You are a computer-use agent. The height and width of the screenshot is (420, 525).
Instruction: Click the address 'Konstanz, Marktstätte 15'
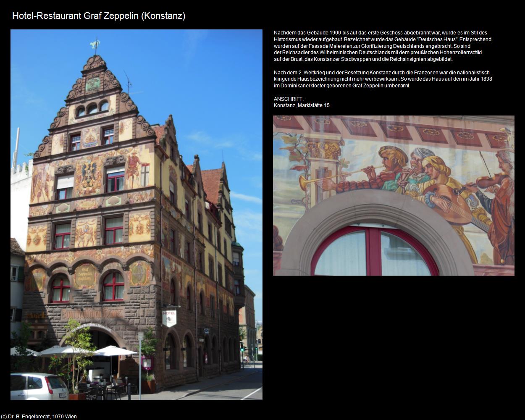click(302, 105)
